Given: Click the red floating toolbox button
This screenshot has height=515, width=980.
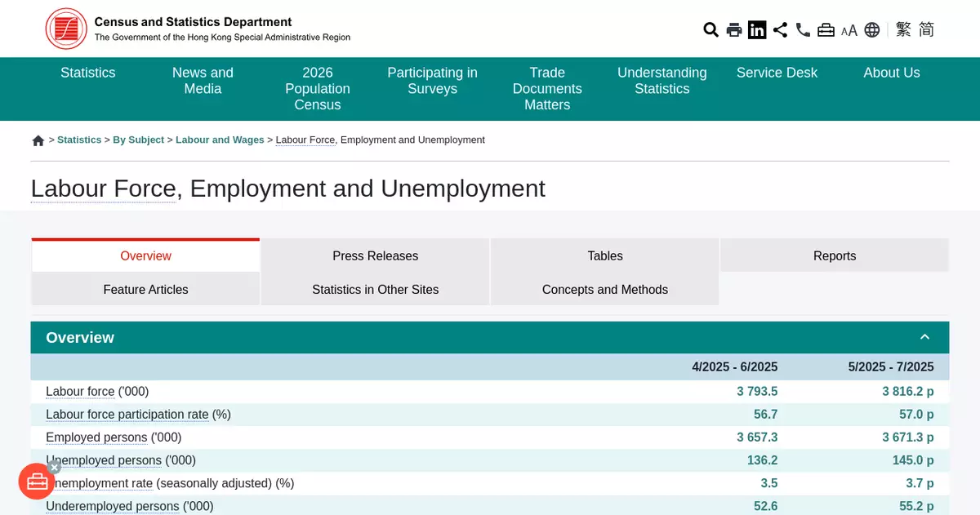Looking at the screenshot, I should coord(37,482).
